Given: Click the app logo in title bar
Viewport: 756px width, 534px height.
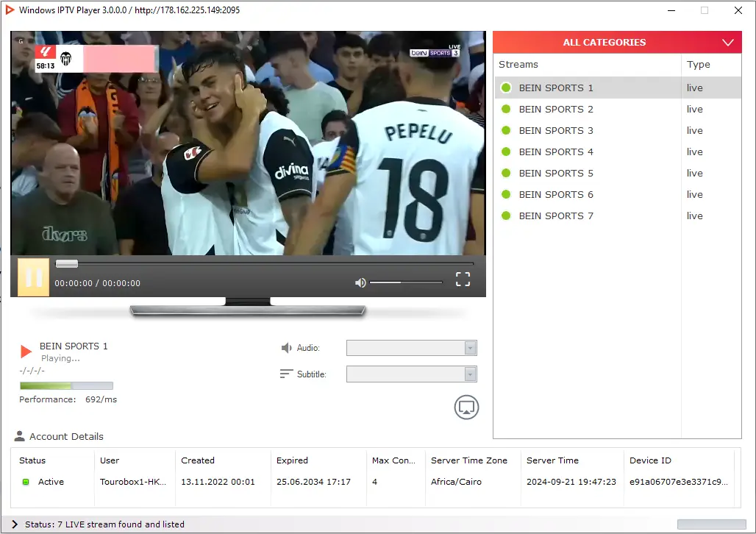Looking at the screenshot, I should coord(9,10).
